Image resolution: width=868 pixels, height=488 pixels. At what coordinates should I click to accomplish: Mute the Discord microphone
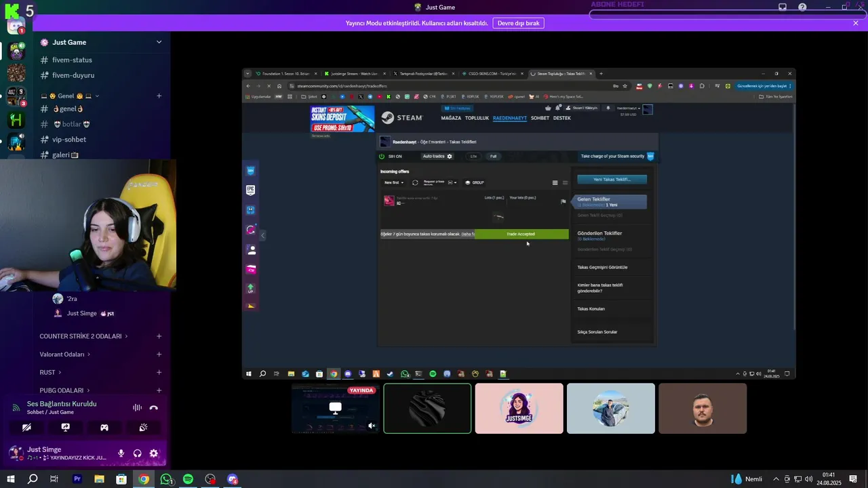(121, 453)
